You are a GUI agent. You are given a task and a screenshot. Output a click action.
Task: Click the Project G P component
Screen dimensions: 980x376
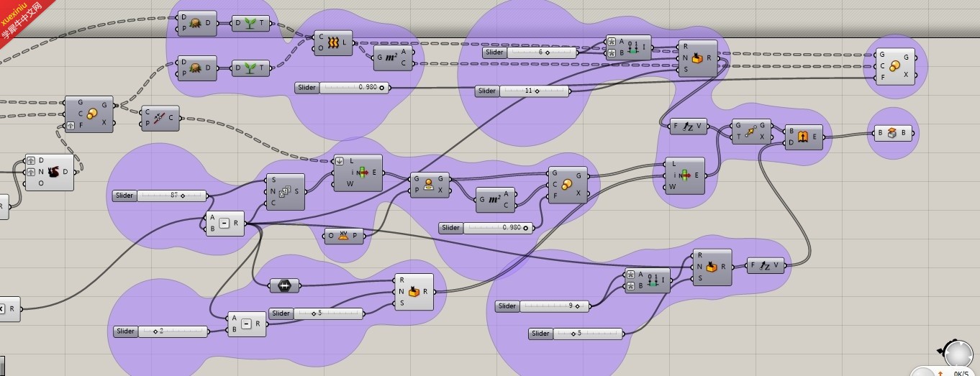point(430,185)
